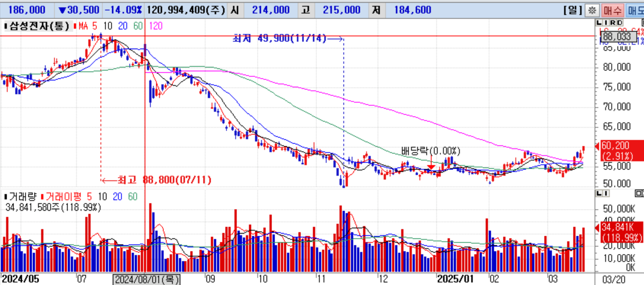
Task: Click the 2024/08/01(목) date label on axis
Action: coord(146,279)
